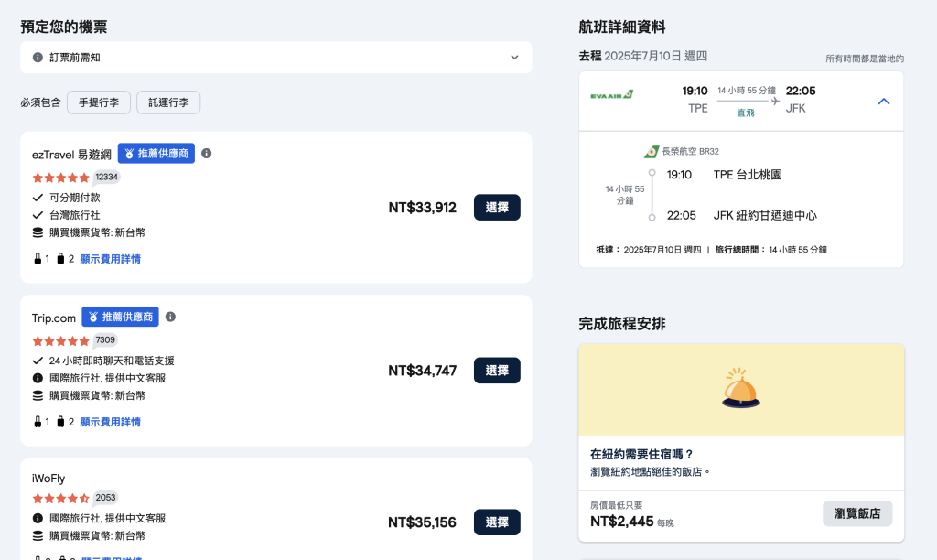
Task: Click the info icon beside ezTravel recommended badge
Action: point(206,154)
